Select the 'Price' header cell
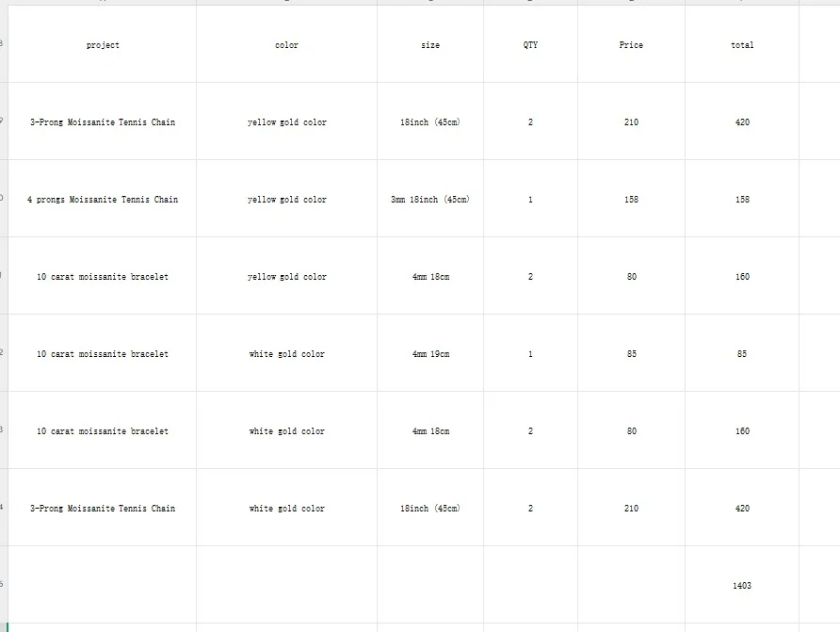The image size is (840, 632). coord(631,45)
